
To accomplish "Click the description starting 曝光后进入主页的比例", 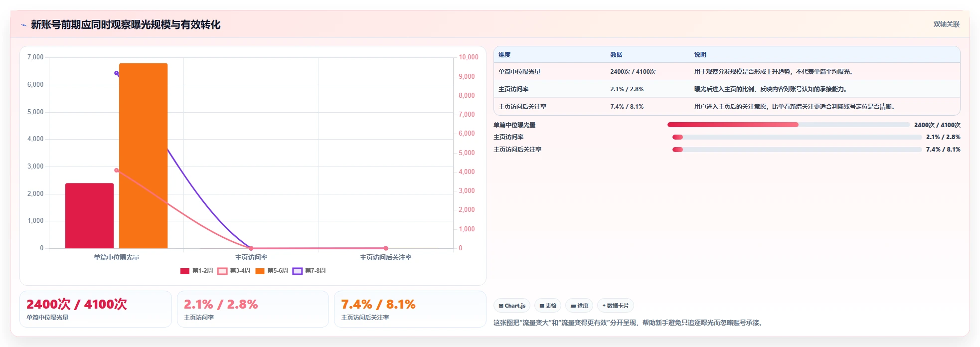I will [x=771, y=89].
